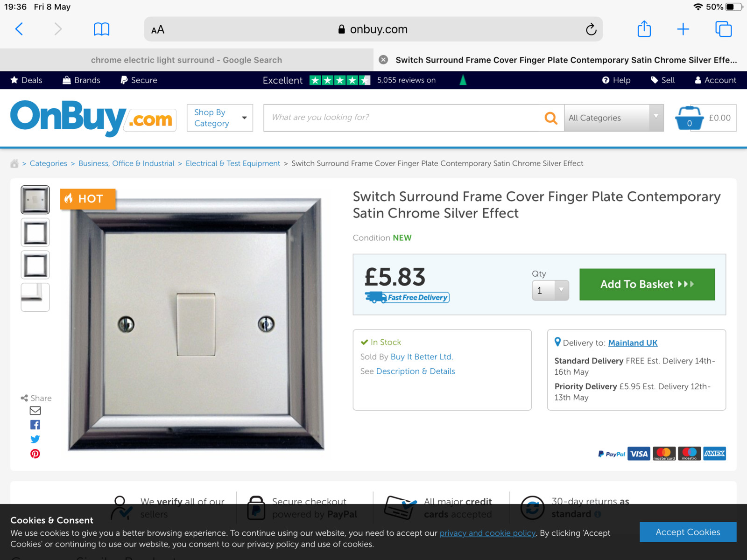This screenshot has width=747, height=560.
Task: Click the Add To Basket button
Action: click(647, 284)
